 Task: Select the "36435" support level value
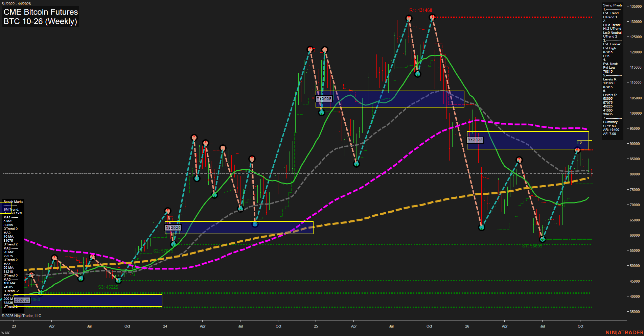click(x=608, y=114)
